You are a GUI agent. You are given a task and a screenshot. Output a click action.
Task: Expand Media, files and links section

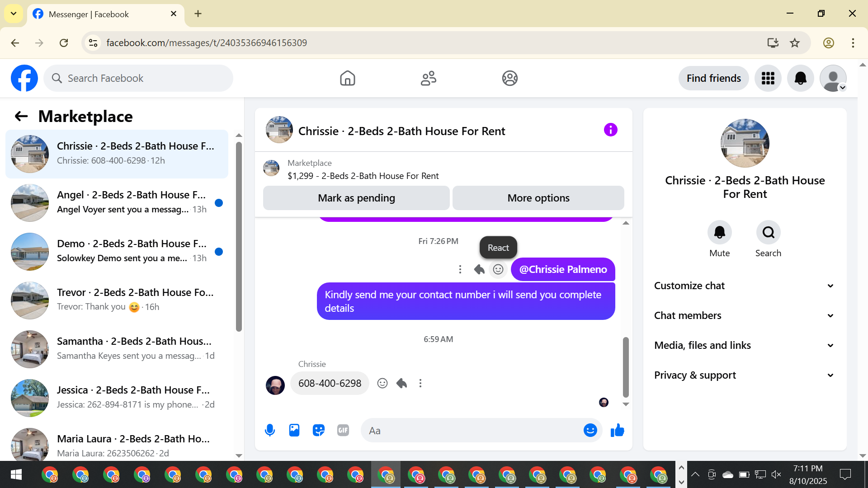745,345
